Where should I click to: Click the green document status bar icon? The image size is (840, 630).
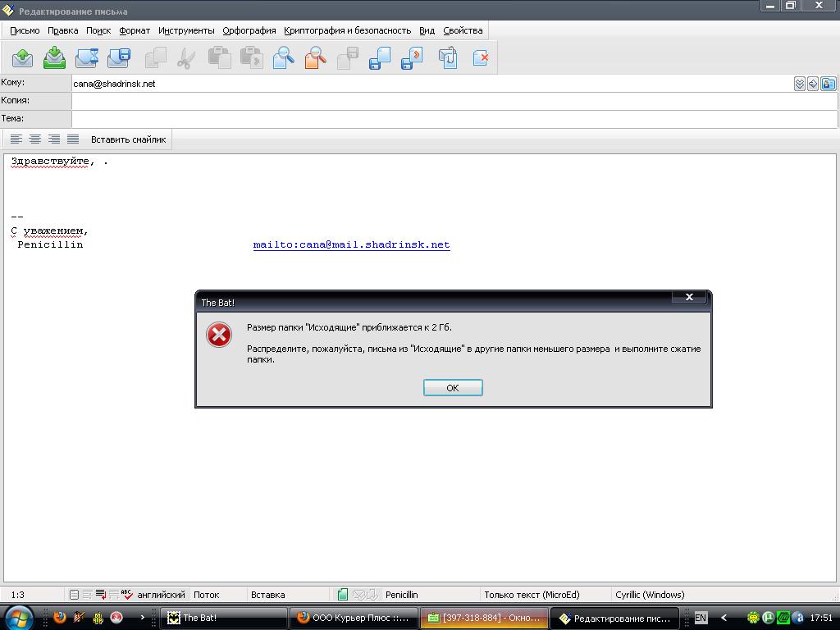(343, 595)
